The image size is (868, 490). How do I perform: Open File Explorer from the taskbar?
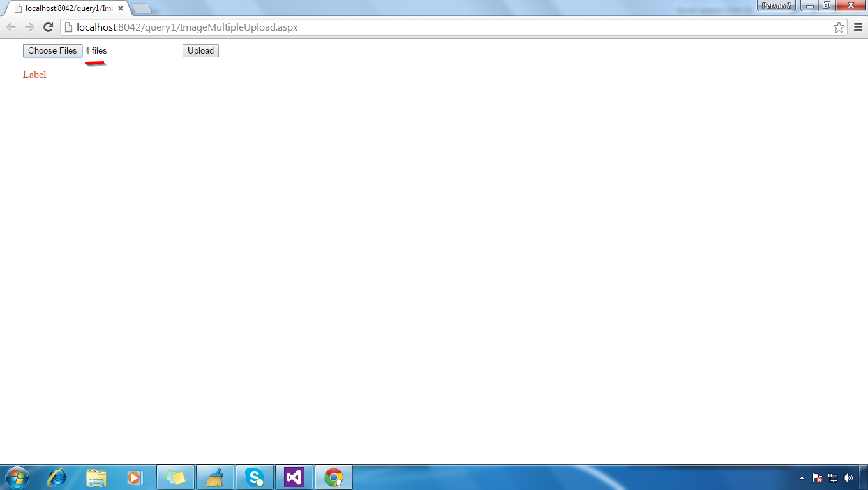[96, 477]
